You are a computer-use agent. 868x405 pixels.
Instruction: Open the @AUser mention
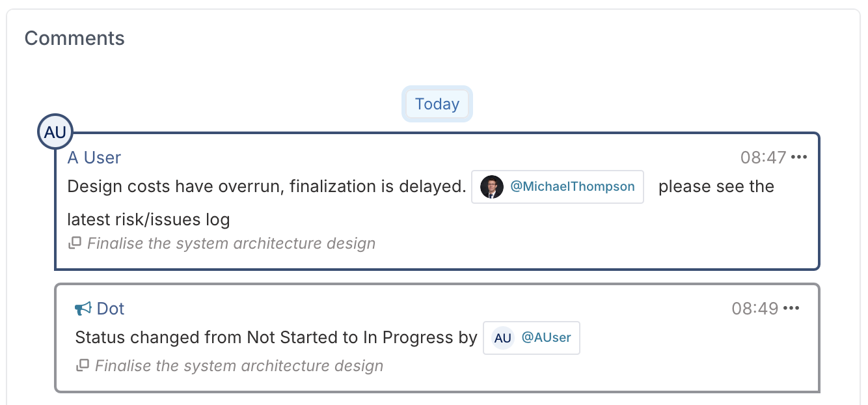coord(532,338)
